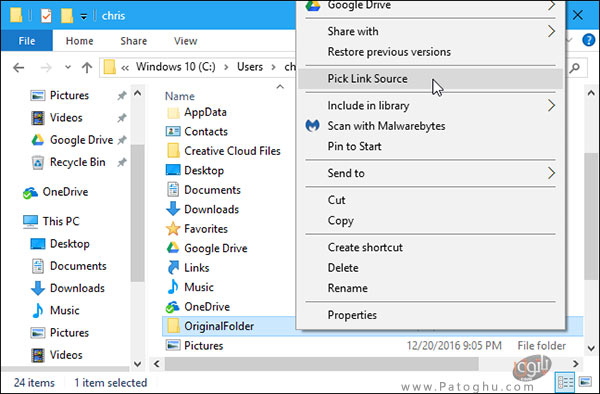Screen dimensions: 600x394
Task: Select pinned Videos in Quick access
Action: tap(66, 117)
